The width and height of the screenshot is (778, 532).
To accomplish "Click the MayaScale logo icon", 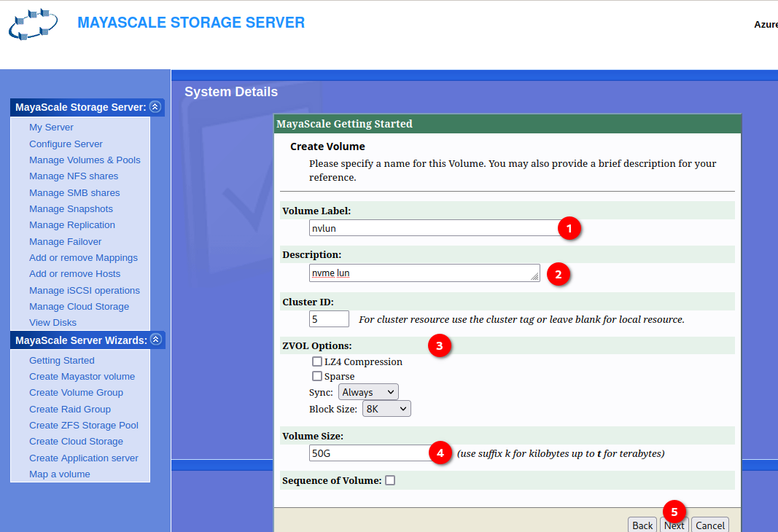I will 34,25.
